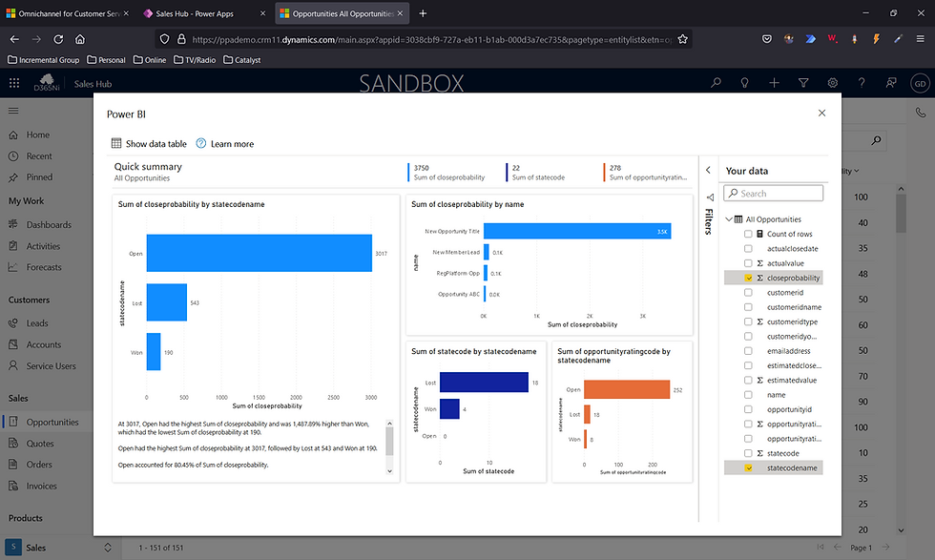Viewport: 935px width, 560px height.
Task: Click the Orders sidebar icon
Action: click(x=13, y=464)
